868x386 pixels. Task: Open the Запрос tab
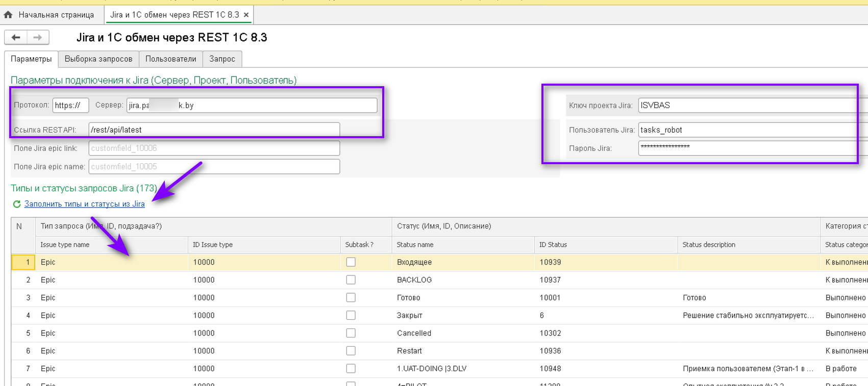pos(222,59)
